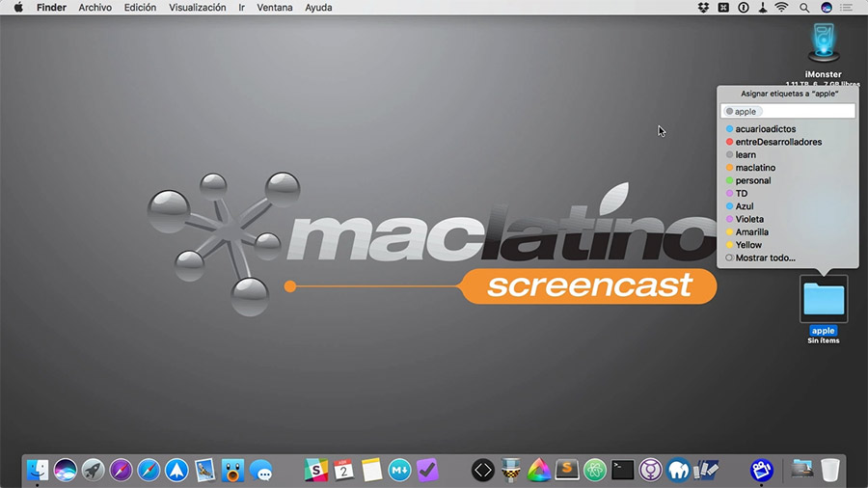Open the green Atom editor icon
This screenshot has height=488, width=868.
[594, 471]
